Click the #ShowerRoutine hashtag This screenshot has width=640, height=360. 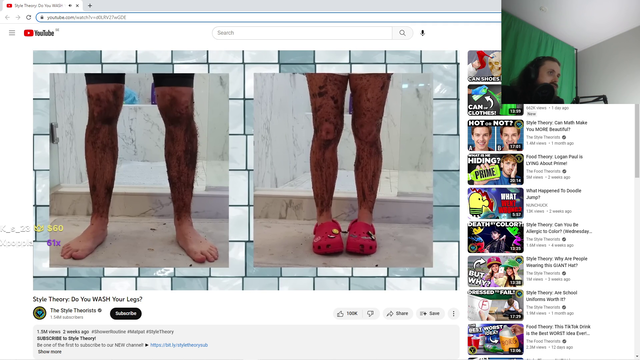tap(108, 332)
